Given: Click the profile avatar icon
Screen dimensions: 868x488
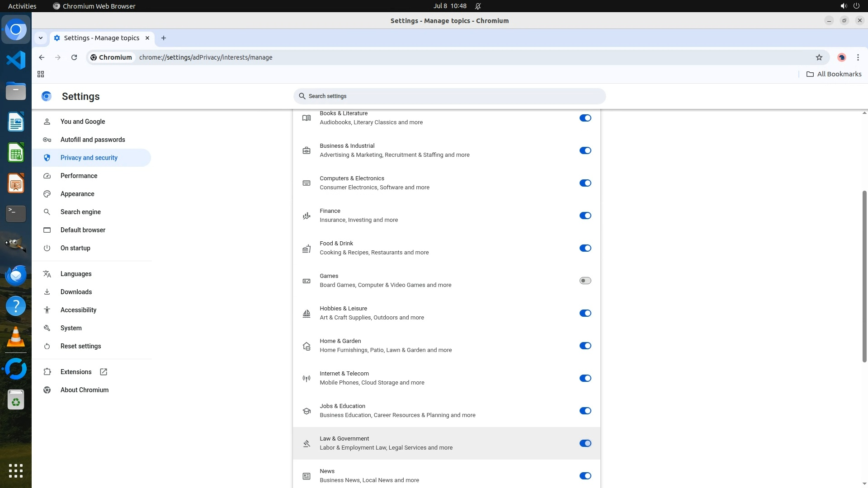Looking at the screenshot, I should tap(841, 57).
